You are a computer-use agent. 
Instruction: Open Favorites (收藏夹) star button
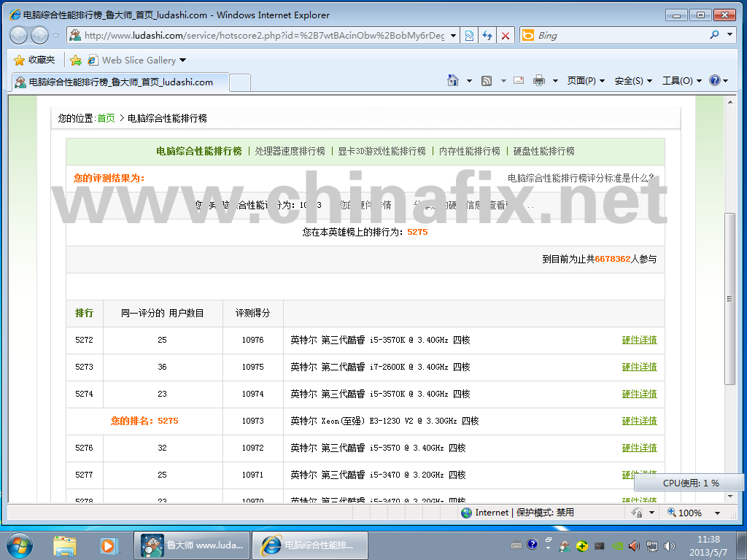click(34, 60)
